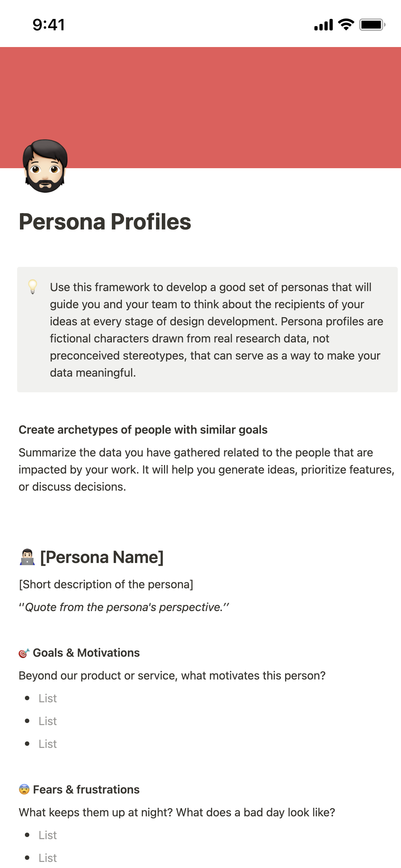Click the "Summarize the data you have gathered" paragraph
Image resolution: width=401 pixels, height=868 pixels.
206,470
